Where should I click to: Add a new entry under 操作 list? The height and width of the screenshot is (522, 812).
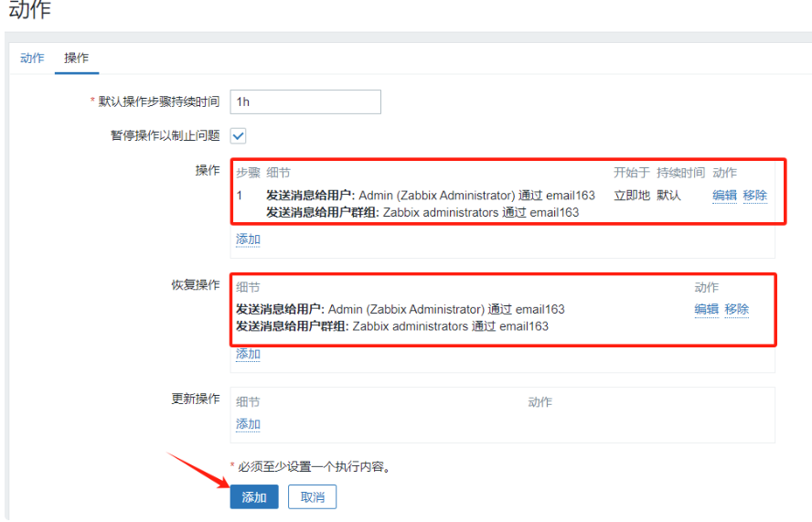(248, 240)
